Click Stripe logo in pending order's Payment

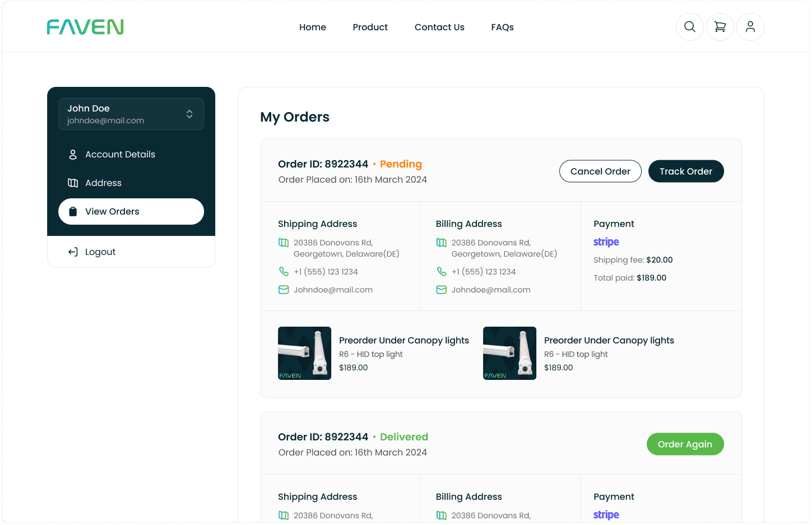pyautogui.click(x=606, y=242)
